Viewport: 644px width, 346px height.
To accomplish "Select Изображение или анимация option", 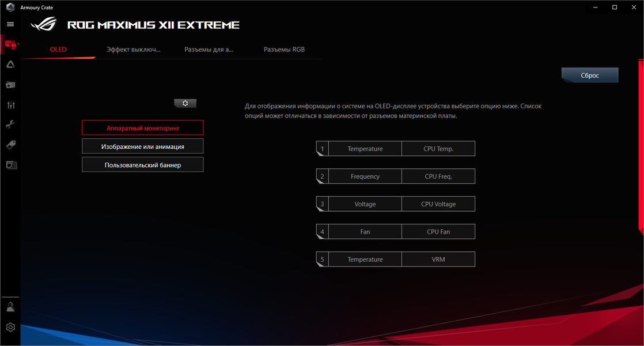I will point(142,146).
